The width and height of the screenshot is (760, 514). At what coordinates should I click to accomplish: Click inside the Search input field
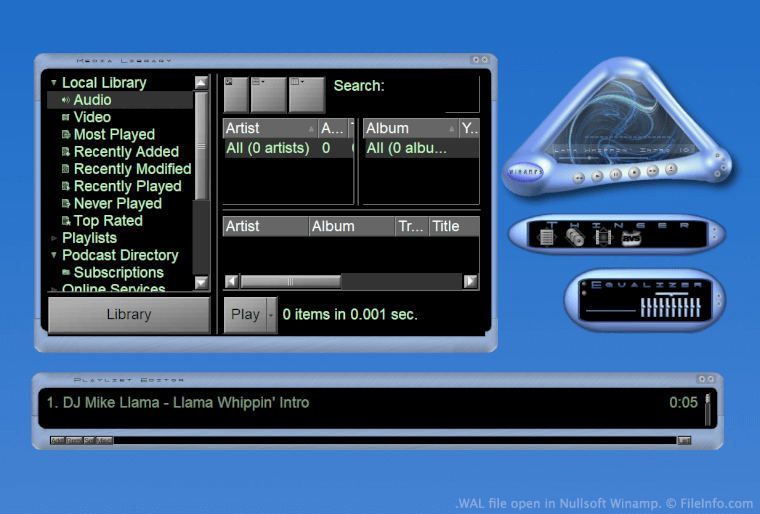pyautogui.click(x=461, y=102)
